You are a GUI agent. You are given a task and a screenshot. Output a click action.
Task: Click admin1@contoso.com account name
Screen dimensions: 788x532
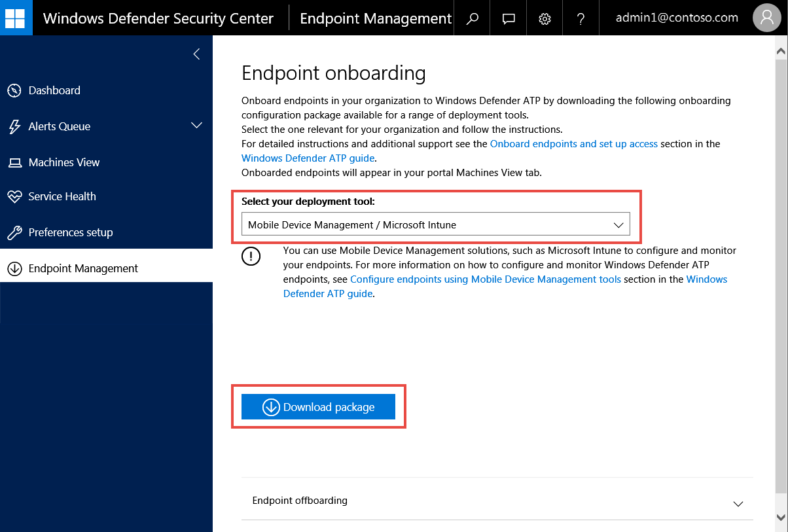pyautogui.click(x=677, y=18)
